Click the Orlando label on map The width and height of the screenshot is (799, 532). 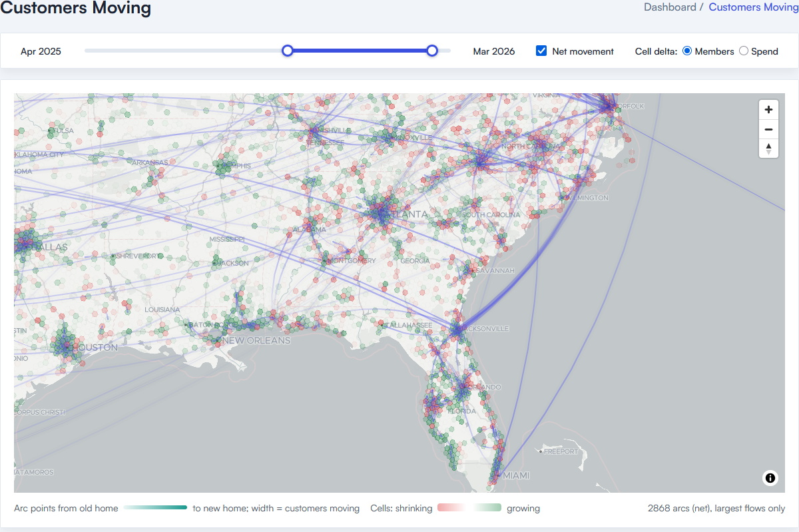[484, 387]
